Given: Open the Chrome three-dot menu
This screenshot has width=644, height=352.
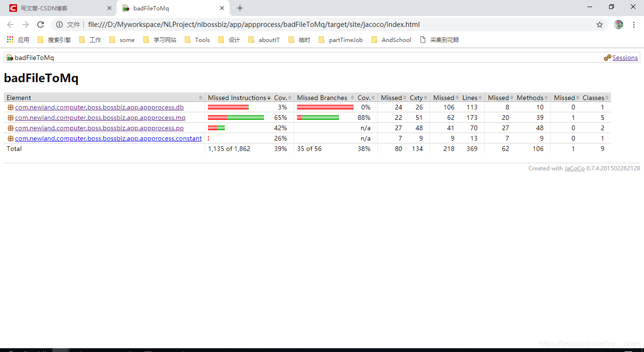Looking at the screenshot, I should (634, 25).
